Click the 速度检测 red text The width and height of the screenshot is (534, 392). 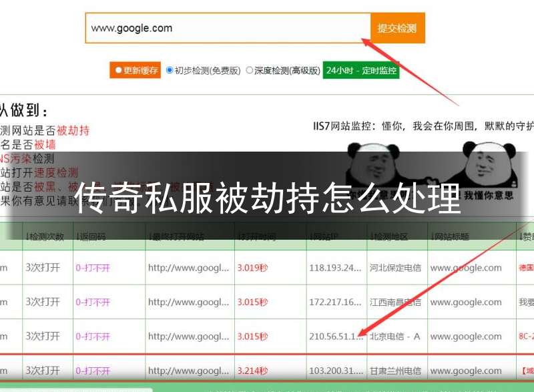point(56,172)
